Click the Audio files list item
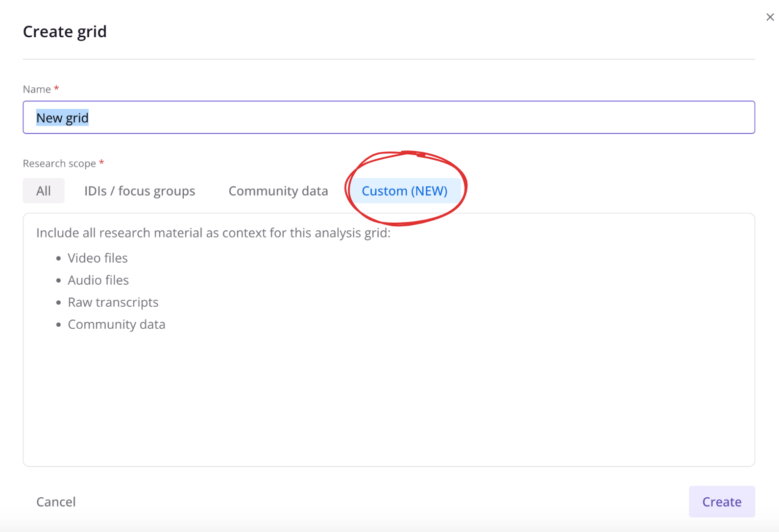 [98, 280]
